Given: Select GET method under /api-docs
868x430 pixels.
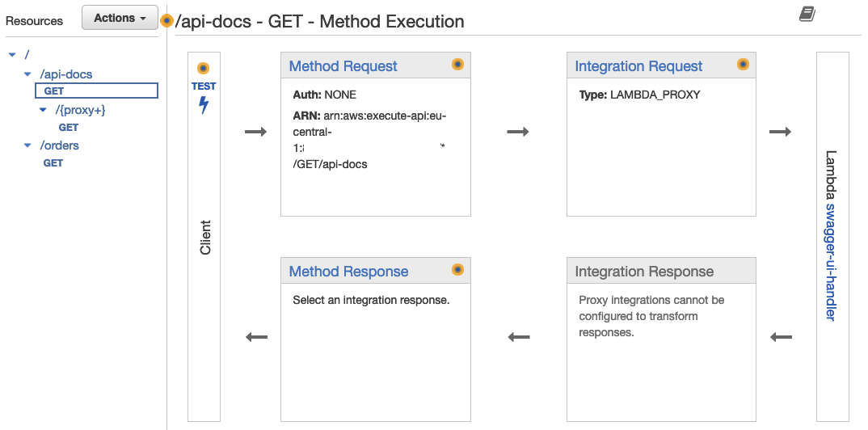Looking at the screenshot, I should click(x=53, y=91).
